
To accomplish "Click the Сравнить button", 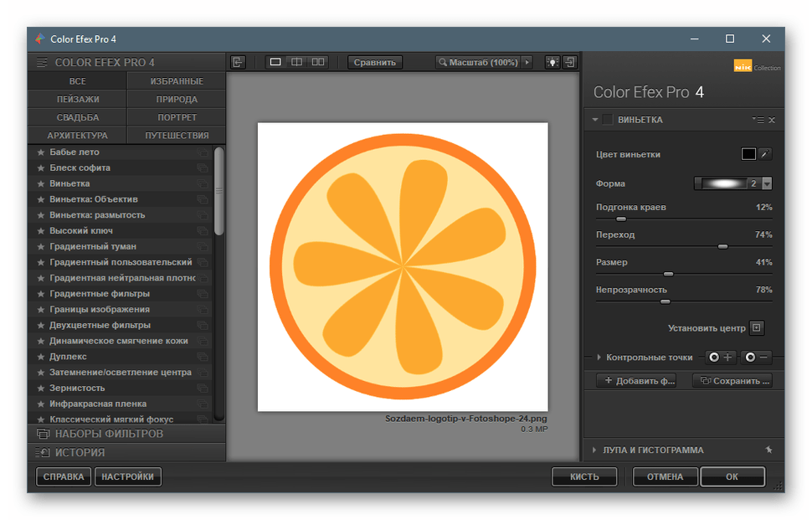I will coord(374,62).
